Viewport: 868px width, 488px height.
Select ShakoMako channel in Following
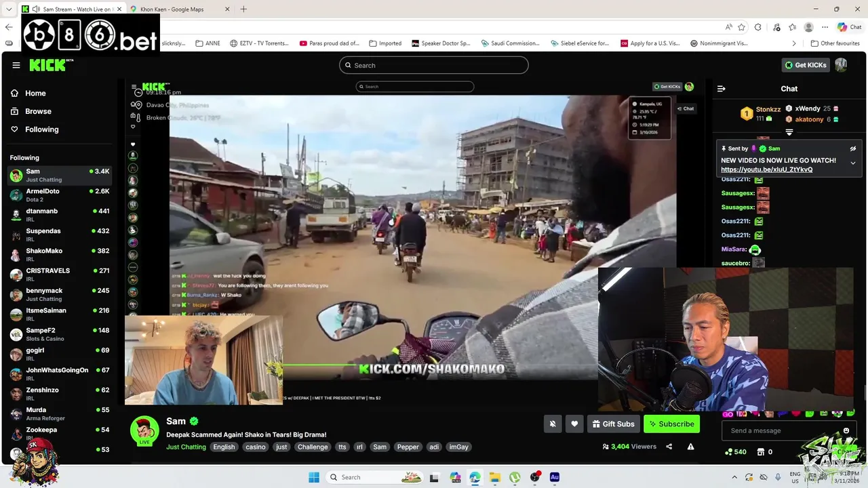[x=58, y=255]
